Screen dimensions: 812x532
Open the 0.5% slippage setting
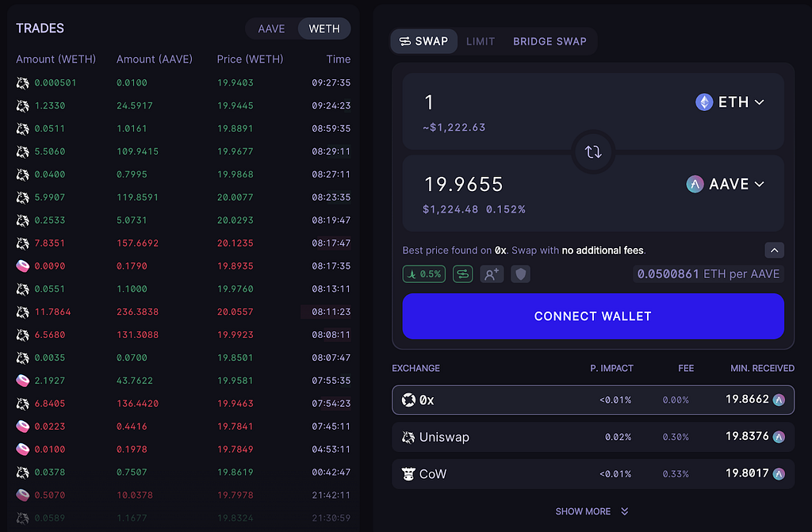coord(424,274)
